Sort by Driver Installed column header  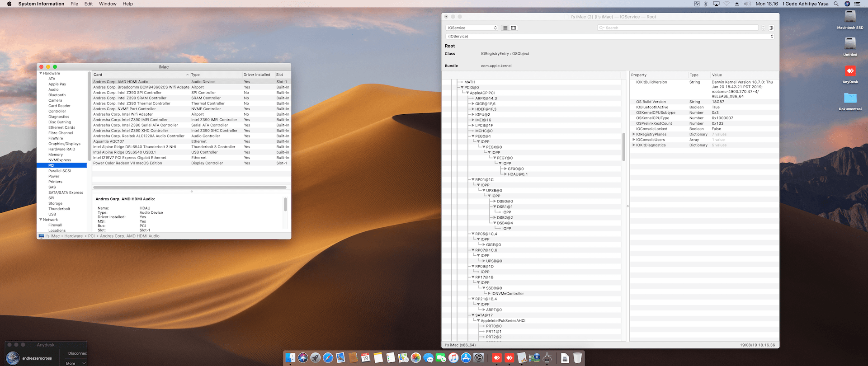click(x=257, y=75)
